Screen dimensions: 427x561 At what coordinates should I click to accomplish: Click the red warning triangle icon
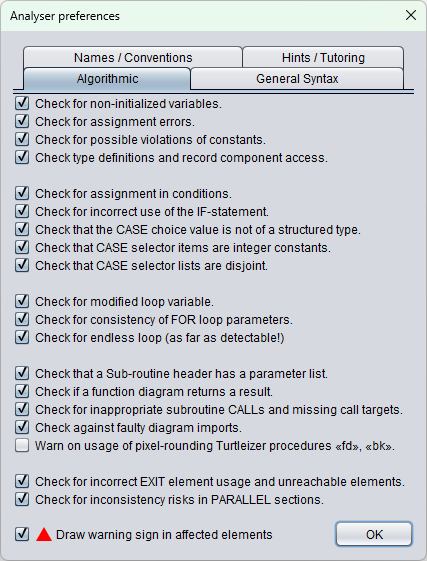pos(44,535)
